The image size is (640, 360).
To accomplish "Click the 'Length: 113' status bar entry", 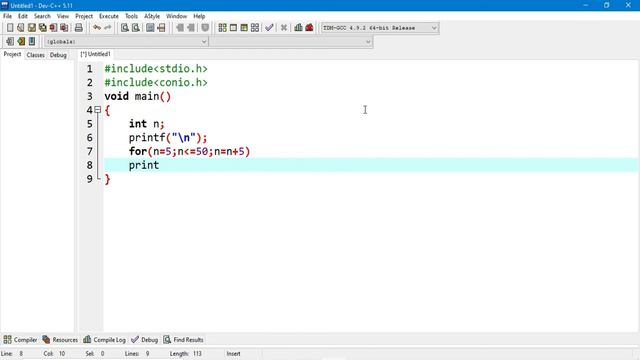I will pos(186,353).
